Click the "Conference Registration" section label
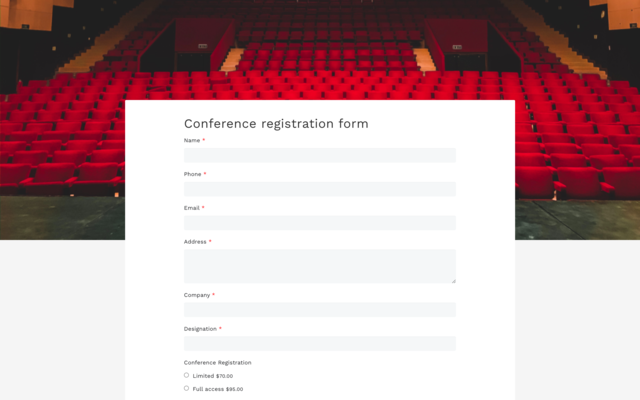This screenshot has width=640, height=400. pos(217,362)
